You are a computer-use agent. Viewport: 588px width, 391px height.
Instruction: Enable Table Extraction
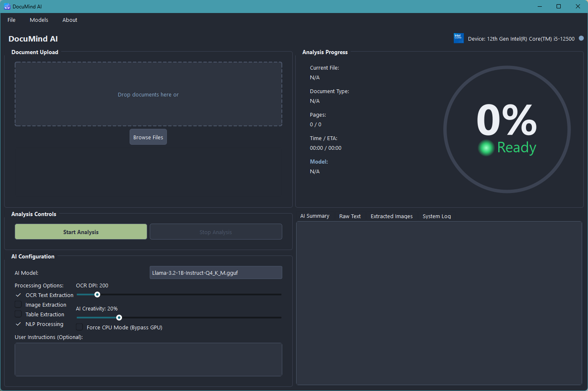pos(18,314)
